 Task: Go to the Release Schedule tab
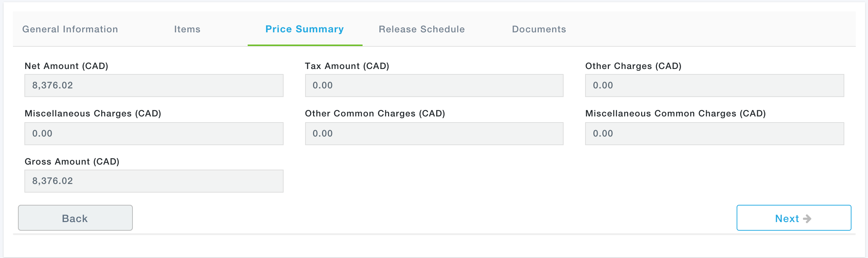pos(421,29)
